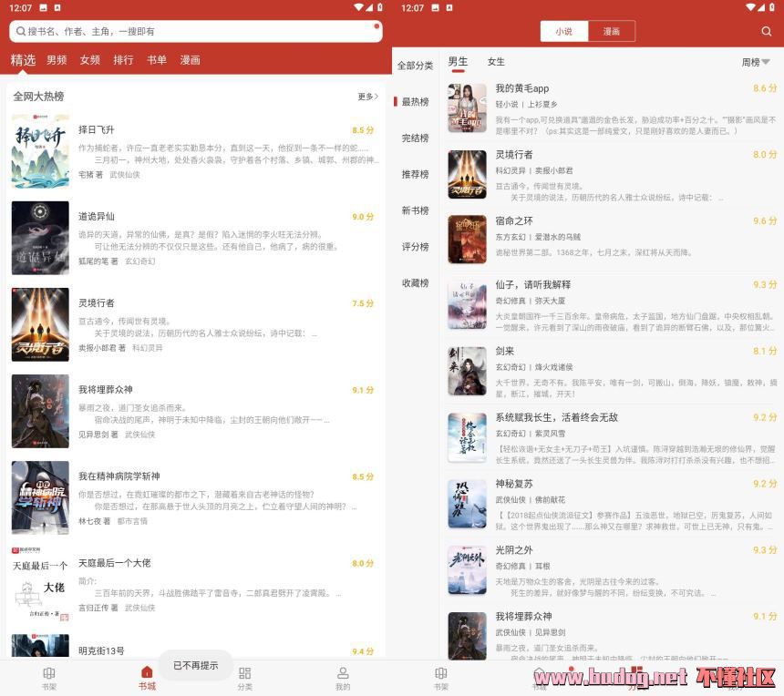This screenshot has height=696, width=784.
Task: Open 灵境行者 cover in left hot list
Action: [x=40, y=324]
